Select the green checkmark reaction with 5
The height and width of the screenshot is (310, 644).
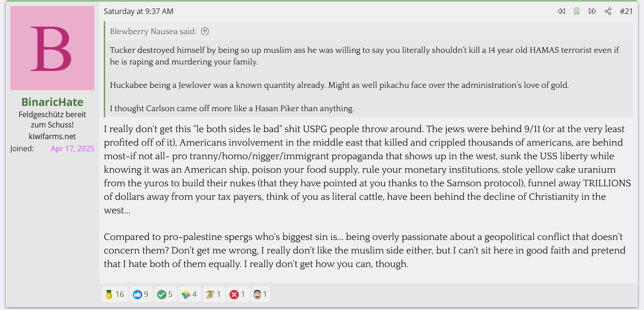click(x=165, y=294)
